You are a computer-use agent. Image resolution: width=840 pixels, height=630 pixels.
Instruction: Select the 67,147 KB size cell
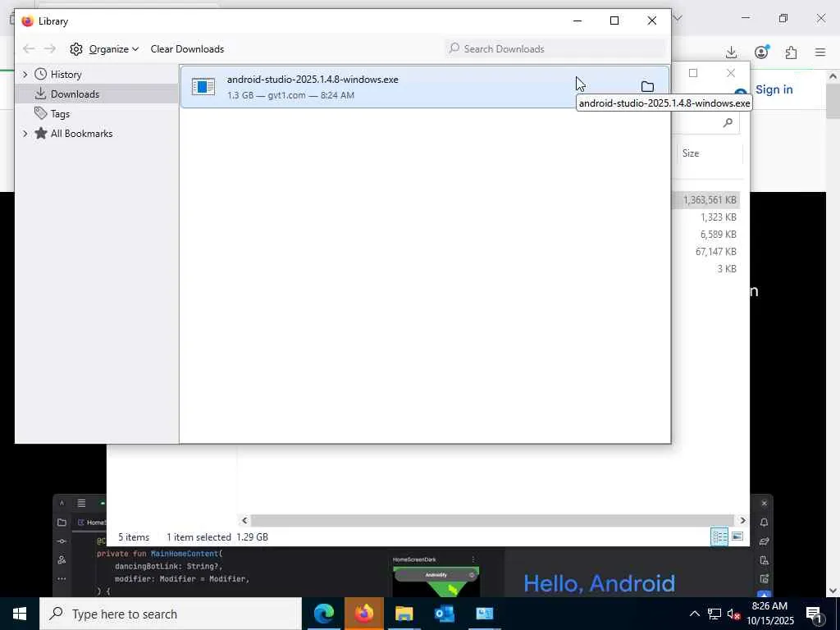[x=715, y=251]
